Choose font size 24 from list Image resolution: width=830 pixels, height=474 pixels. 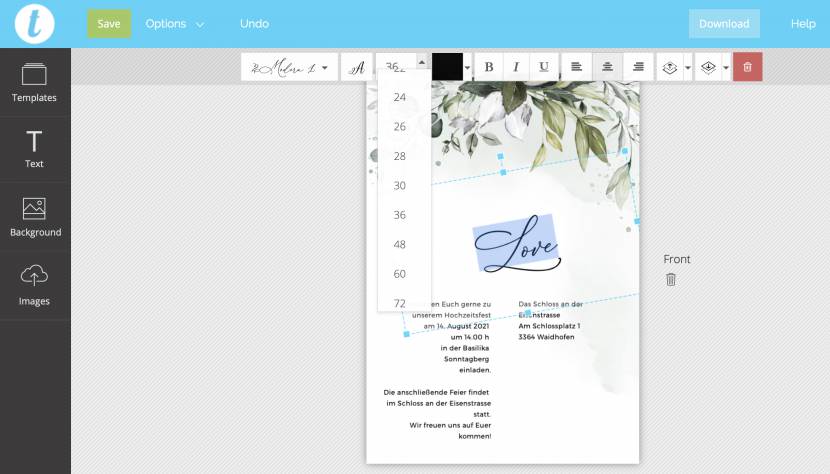pos(400,97)
